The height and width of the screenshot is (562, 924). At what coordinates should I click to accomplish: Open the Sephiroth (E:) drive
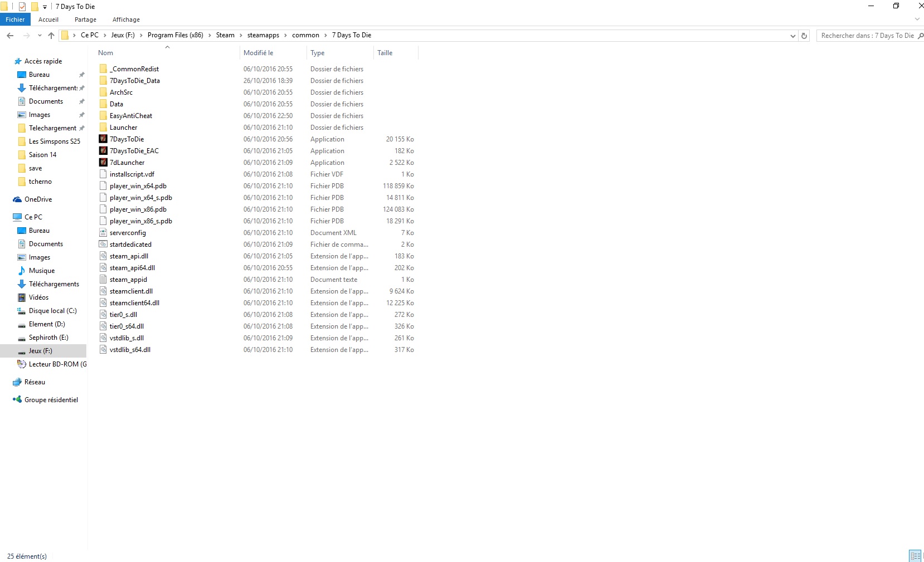click(x=48, y=338)
